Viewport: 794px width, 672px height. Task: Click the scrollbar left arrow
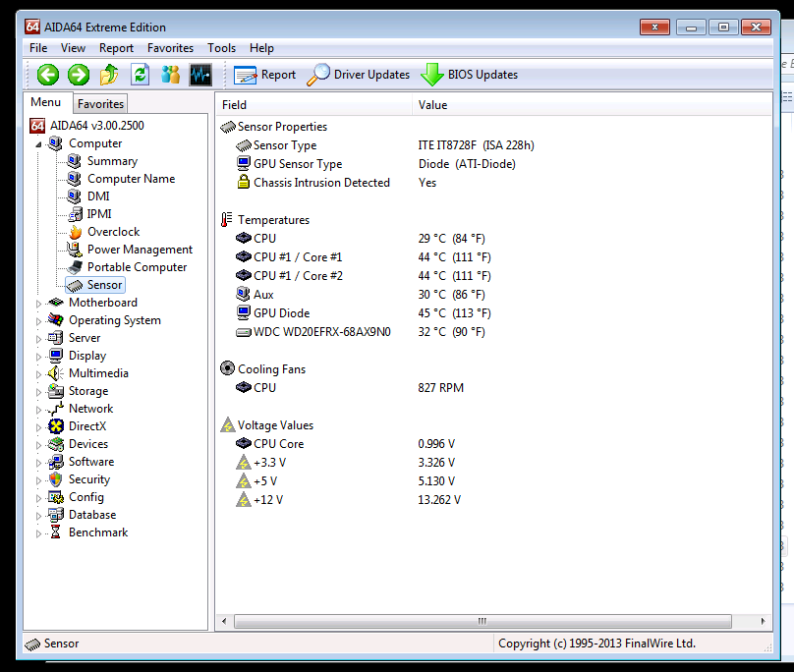tap(224, 621)
